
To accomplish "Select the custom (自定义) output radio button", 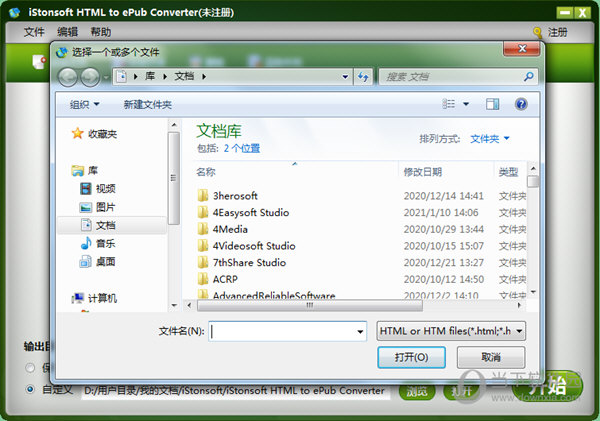I will tap(29, 389).
